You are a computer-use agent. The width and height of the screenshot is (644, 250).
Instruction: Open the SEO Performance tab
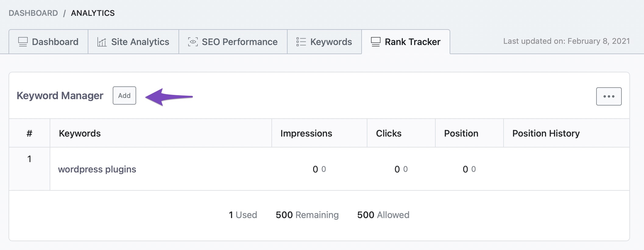click(239, 42)
